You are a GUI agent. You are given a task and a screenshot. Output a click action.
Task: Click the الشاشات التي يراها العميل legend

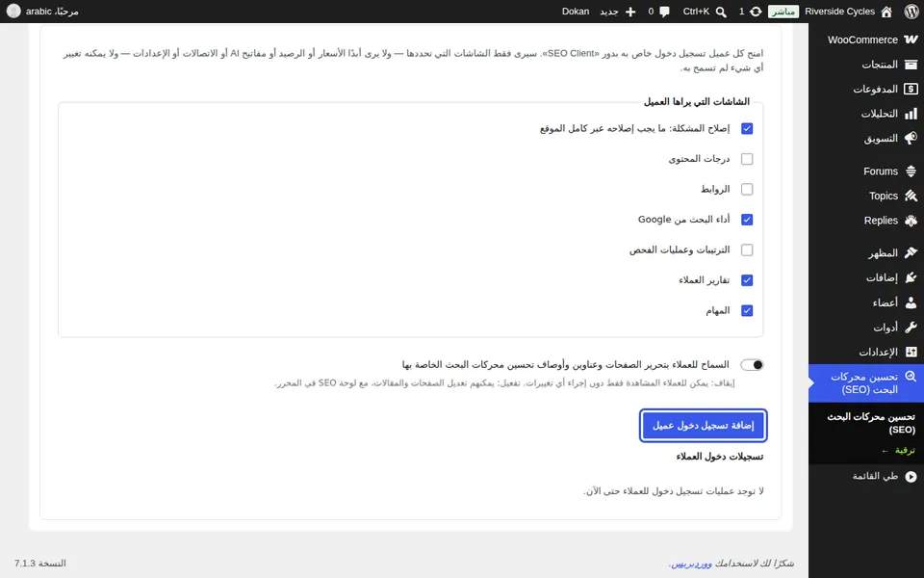pyautogui.click(x=697, y=102)
